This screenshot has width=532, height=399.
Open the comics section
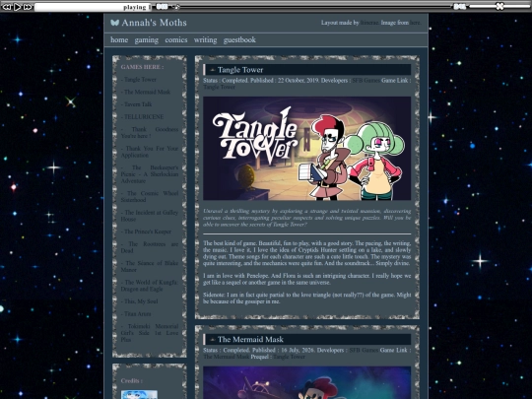tap(176, 40)
